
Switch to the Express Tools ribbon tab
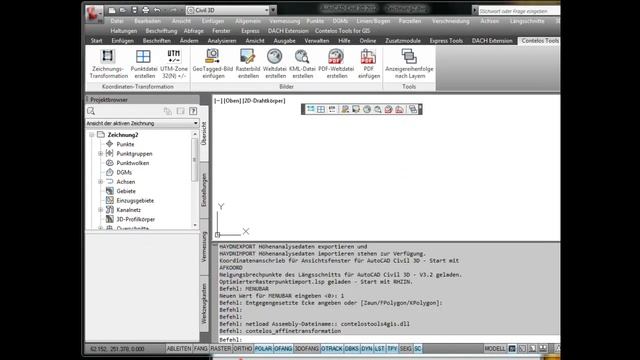point(446,41)
